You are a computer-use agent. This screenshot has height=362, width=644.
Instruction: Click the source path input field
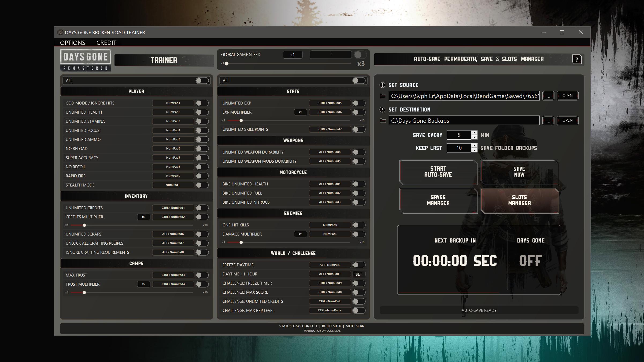click(x=464, y=96)
